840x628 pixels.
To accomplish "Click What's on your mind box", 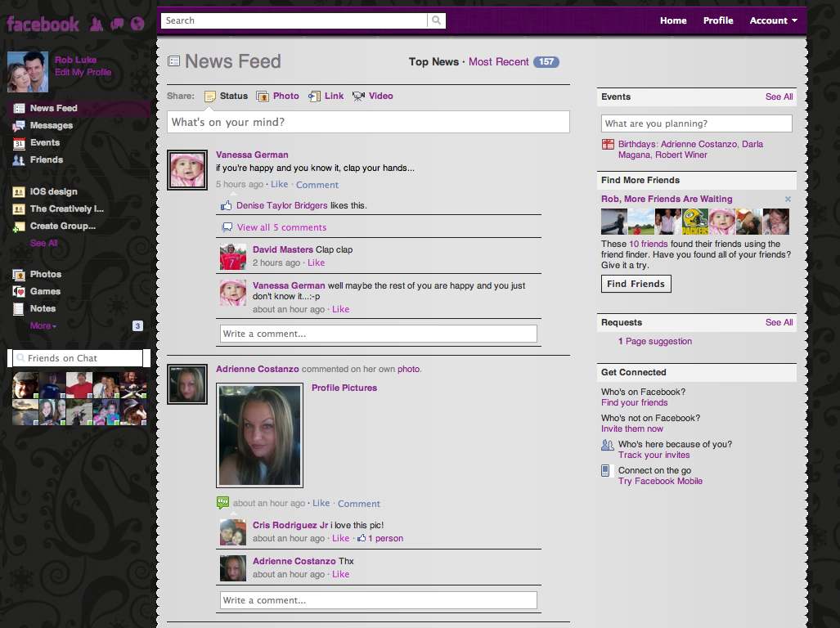I will [368, 122].
